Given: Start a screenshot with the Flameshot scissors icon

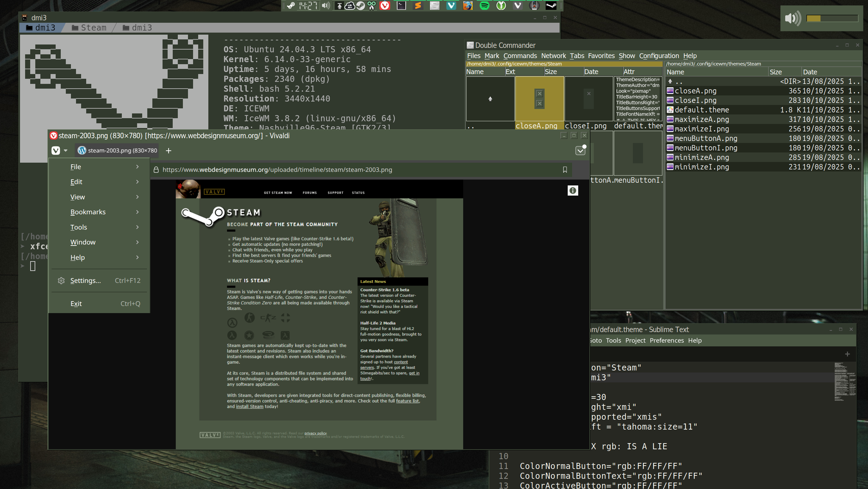Looking at the screenshot, I should pyautogui.click(x=371, y=6).
